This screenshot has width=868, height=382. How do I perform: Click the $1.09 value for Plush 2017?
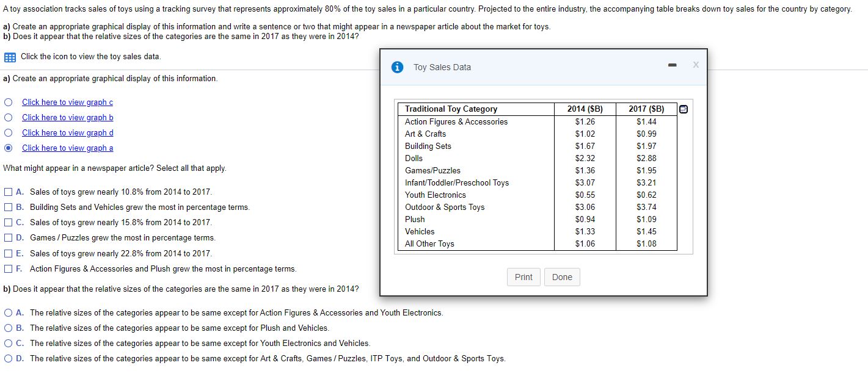click(646, 219)
